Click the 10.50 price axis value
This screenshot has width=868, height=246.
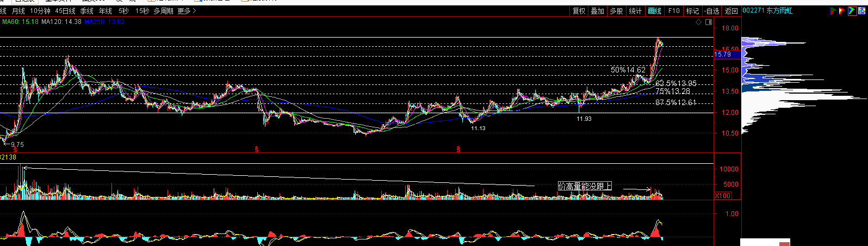(x=730, y=133)
